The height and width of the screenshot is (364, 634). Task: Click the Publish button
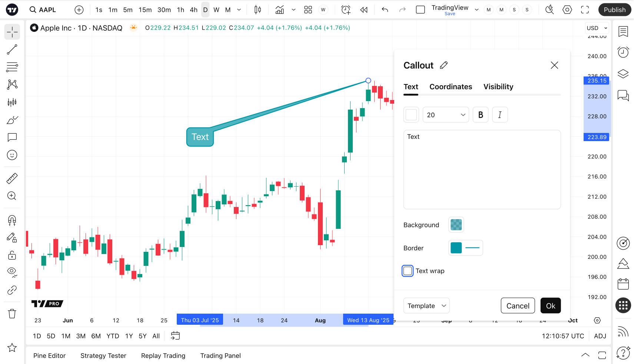click(615, 10)
